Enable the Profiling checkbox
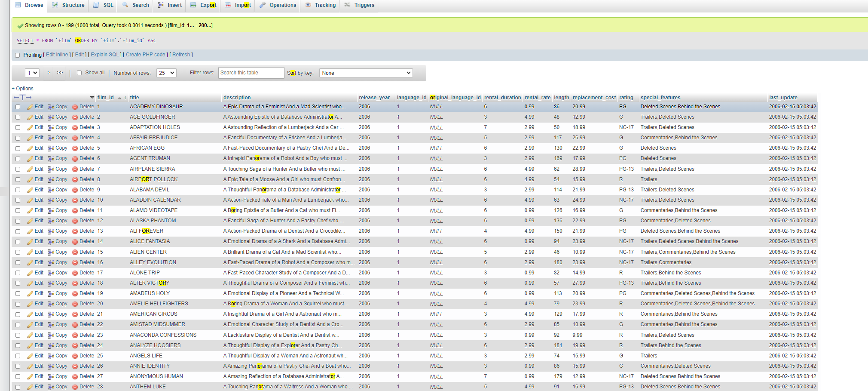Screen dimensions: 868x391 coord(18,55)
